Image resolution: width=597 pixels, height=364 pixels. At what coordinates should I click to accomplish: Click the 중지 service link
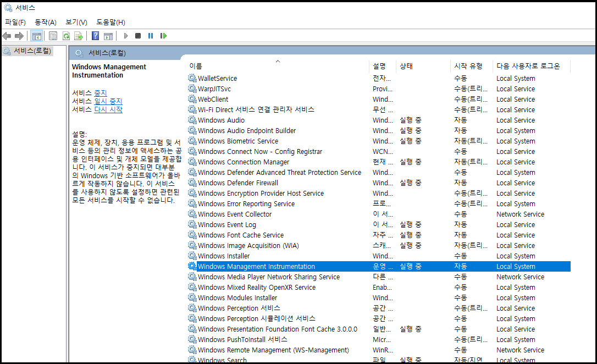(101, 93)
